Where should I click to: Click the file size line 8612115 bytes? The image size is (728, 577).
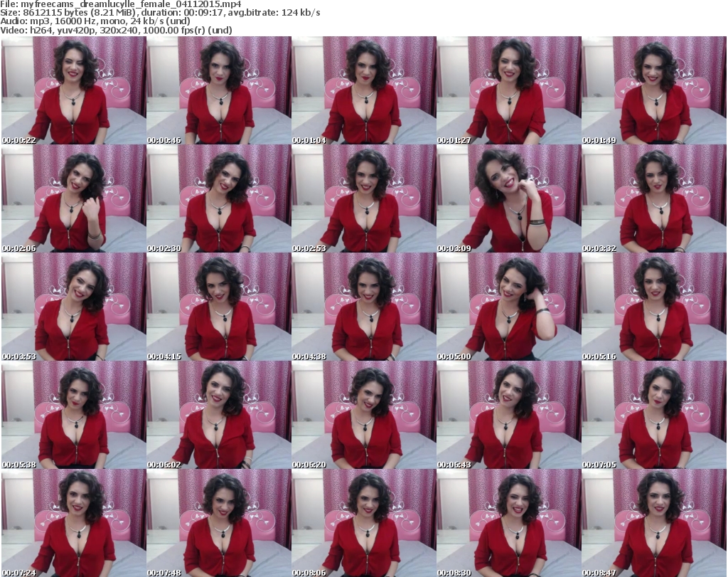coord(160,13)
